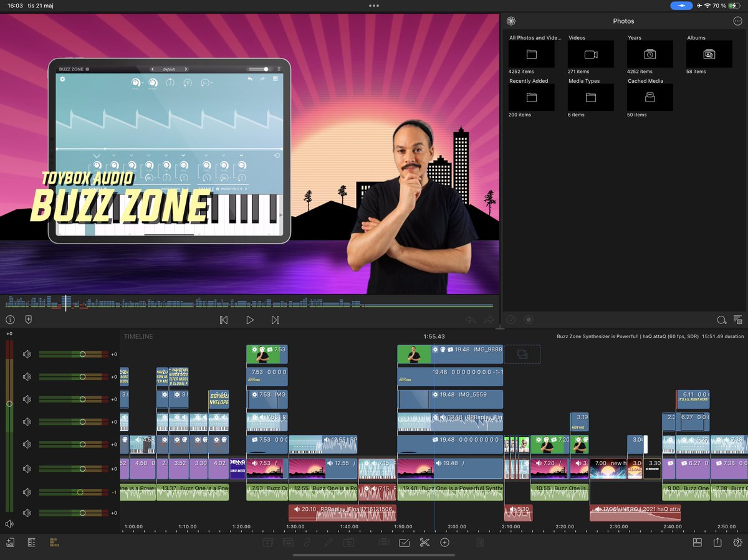Export the project with the share icon
The height and width of the screenshot is (560, 748).
pyautogui.click(x=717, y=543)
